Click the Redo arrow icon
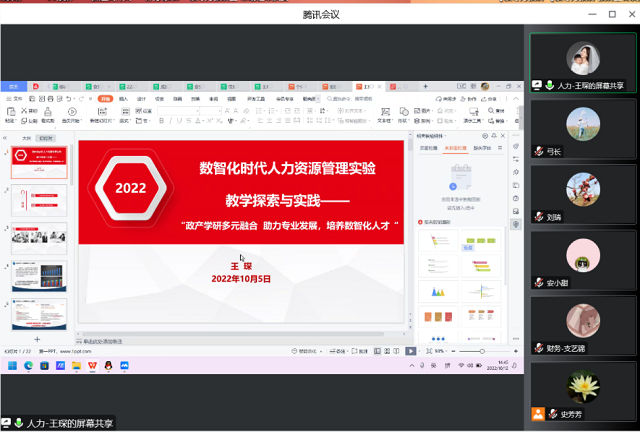 (x=82, y=99)
